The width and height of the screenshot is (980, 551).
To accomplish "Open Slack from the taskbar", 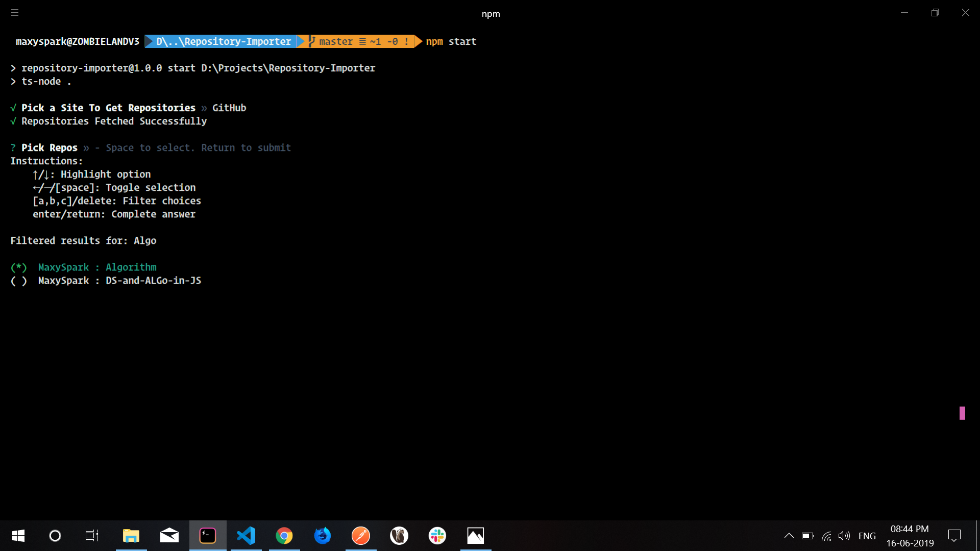I will 437,536.
